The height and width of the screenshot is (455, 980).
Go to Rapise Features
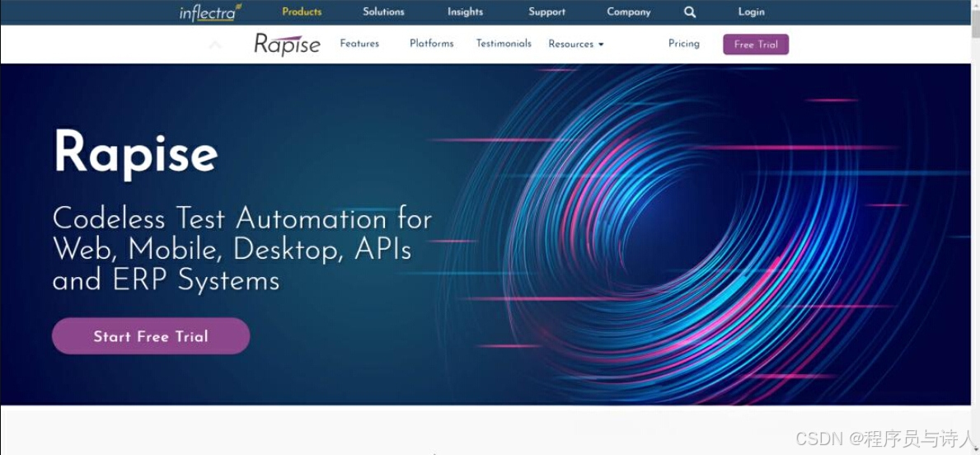[359, 44]
